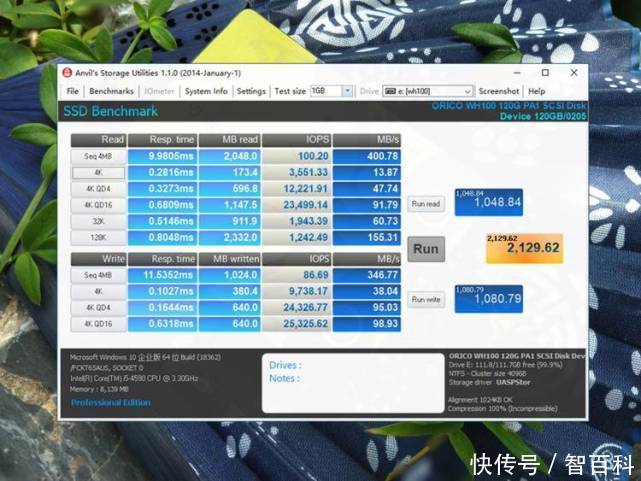The image size is (641, 481).
Task: Click the MB read column header
Action: pos(229,140)
